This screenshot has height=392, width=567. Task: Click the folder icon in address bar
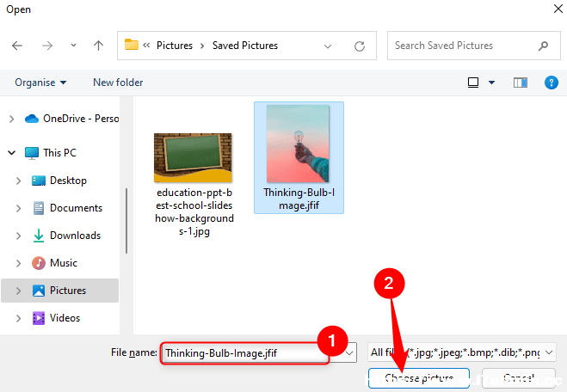pyautogui.click(x=132, y=45)
